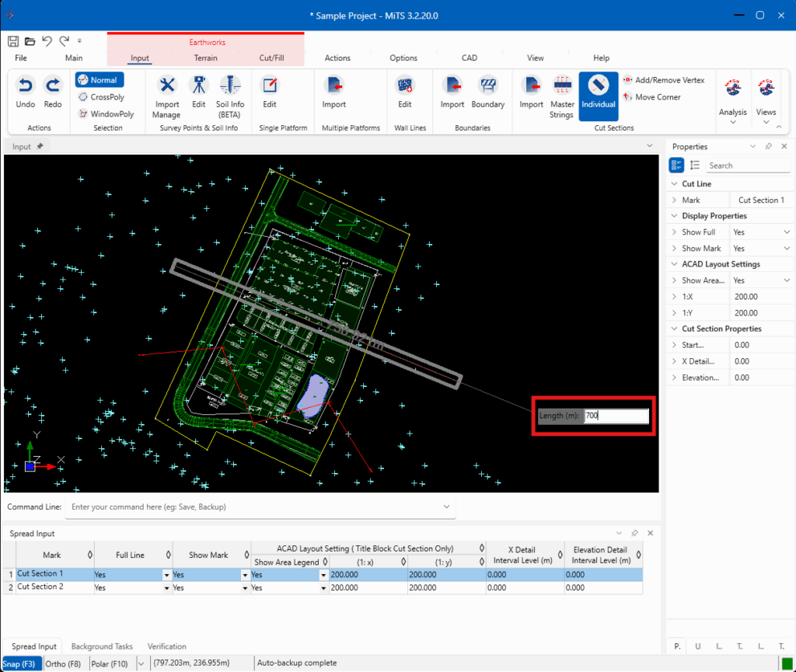
Task: Open Import Manage survey points tool
Action: point(166,97)
